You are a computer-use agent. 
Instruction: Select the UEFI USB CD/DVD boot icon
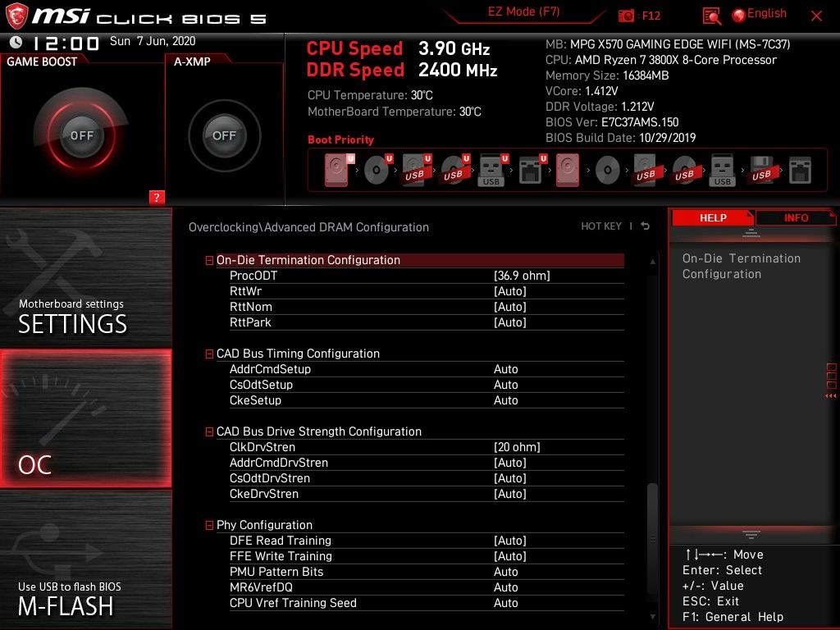(x=454, y=170)
